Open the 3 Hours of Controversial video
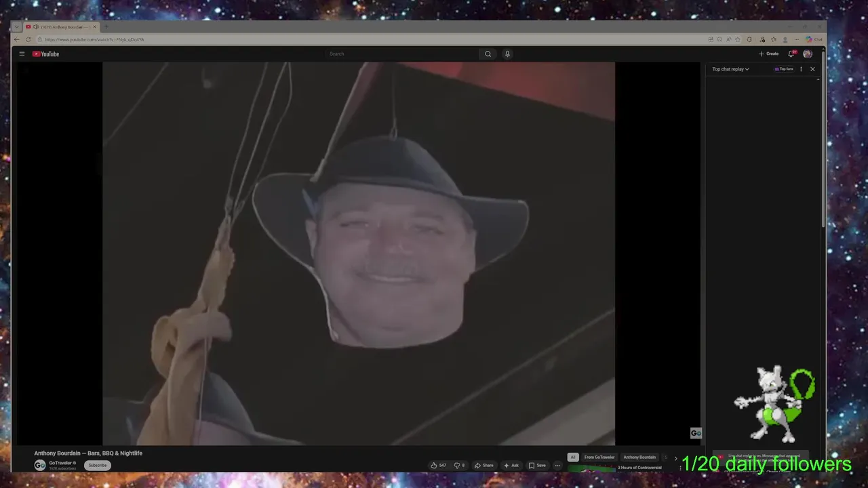This screenshot has height=488, width=868. click(x=639, y=468)
